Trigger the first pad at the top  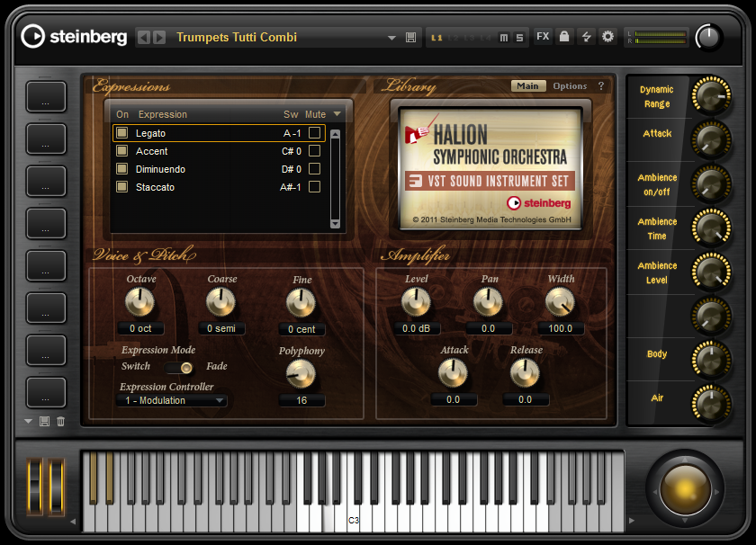(x=46, y=96)
